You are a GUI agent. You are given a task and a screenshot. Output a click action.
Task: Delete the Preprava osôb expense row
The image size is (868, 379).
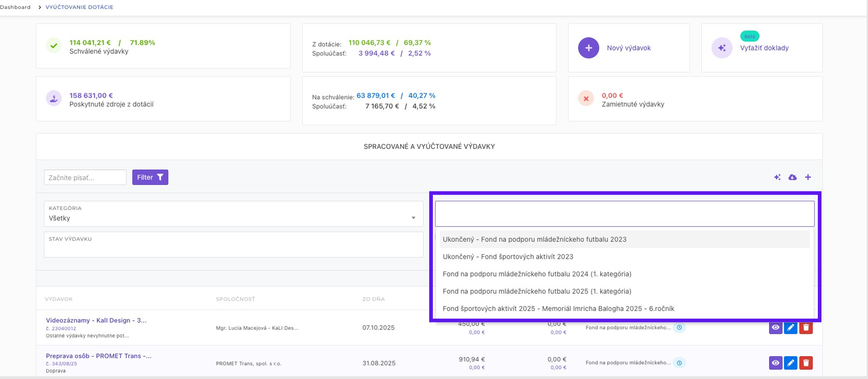point(806,363)
